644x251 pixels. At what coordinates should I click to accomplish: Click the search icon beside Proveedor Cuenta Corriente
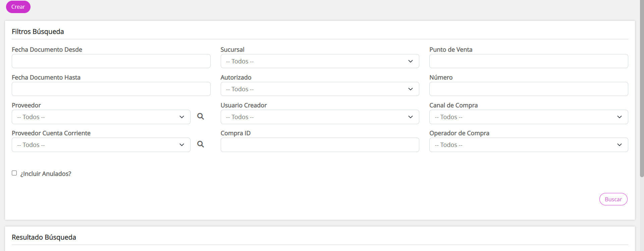[201, 144]
